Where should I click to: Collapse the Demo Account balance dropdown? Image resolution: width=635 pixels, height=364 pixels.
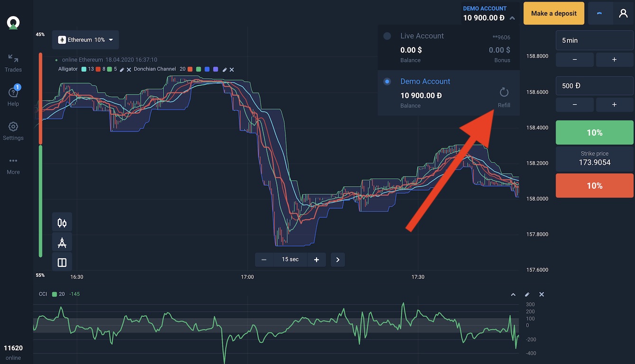pos(512,18)
